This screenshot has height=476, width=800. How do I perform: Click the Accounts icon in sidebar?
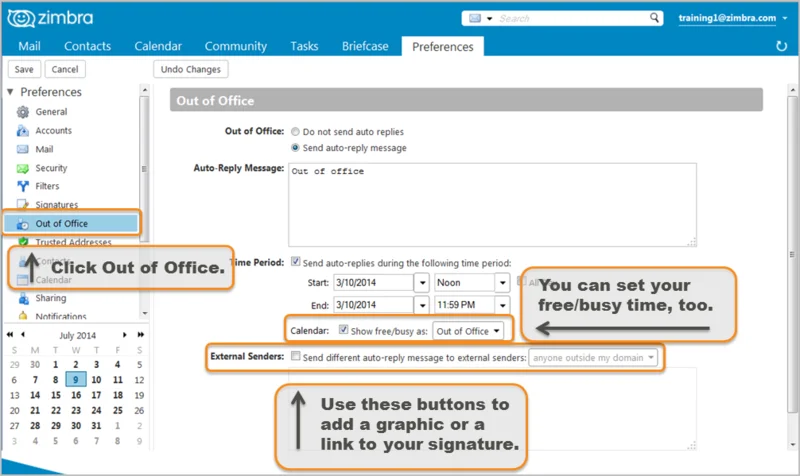(x=22, y=131)
